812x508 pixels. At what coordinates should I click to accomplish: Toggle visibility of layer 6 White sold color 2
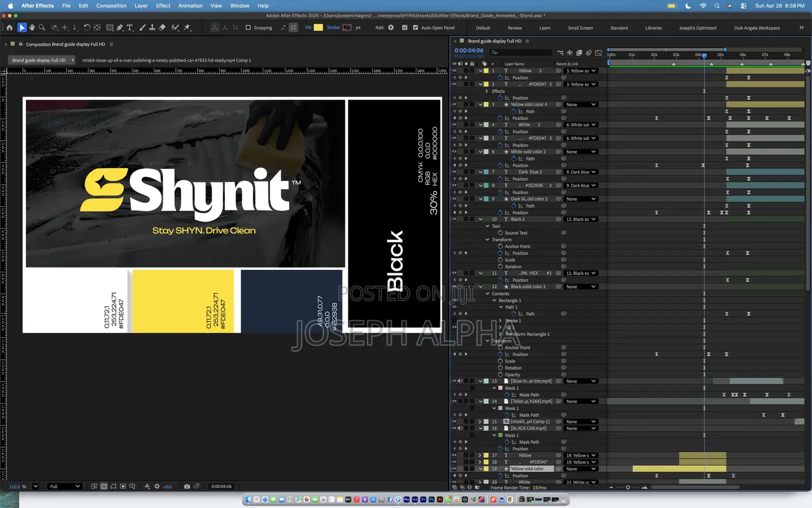454,151
